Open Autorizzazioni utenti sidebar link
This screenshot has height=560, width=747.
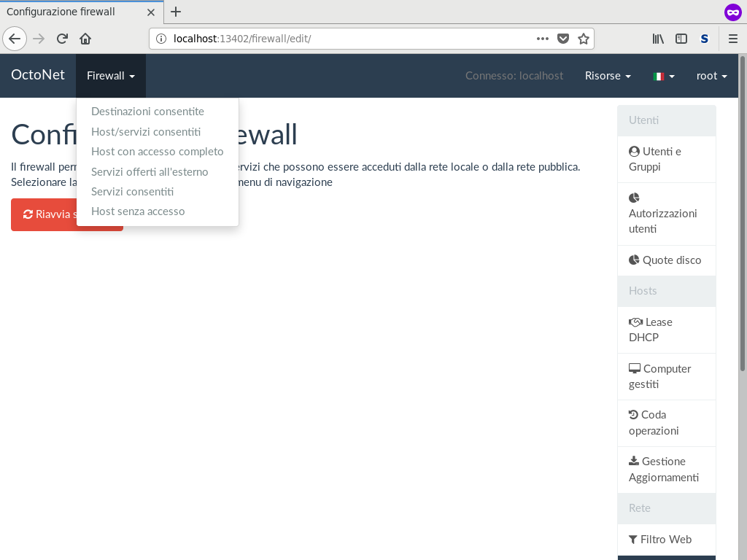click(667, 214)
